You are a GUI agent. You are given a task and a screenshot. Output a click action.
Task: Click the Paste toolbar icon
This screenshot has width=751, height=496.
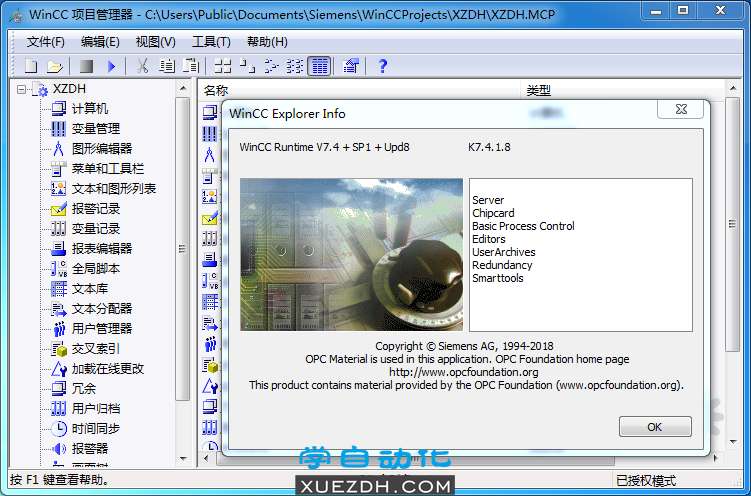coord(191,66)
